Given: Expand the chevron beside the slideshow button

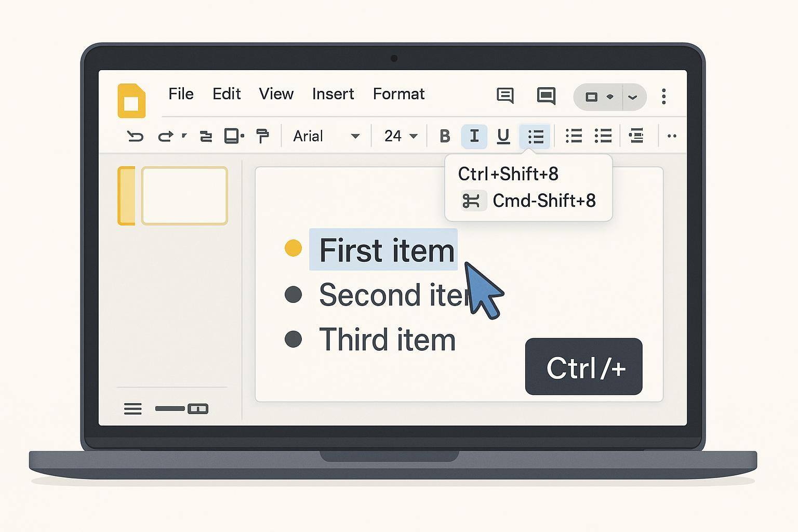Looking at the screenshot, I should (x=633, y=97).
